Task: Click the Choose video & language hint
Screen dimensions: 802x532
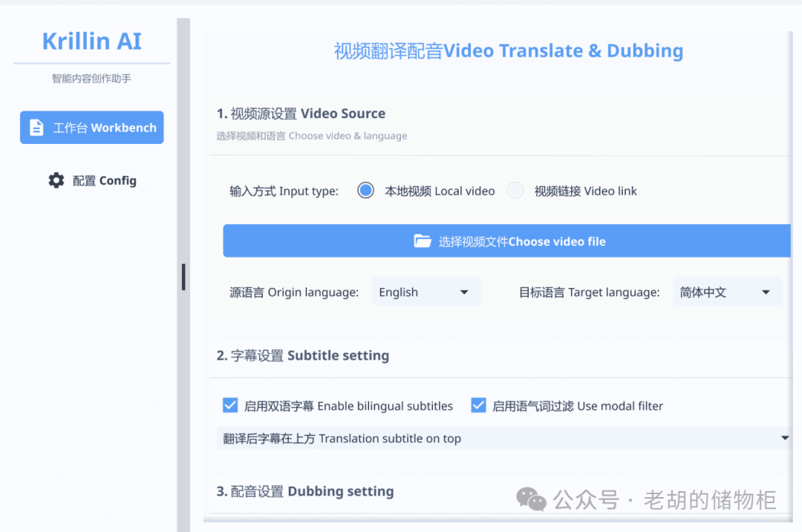Action: [311, 136]
